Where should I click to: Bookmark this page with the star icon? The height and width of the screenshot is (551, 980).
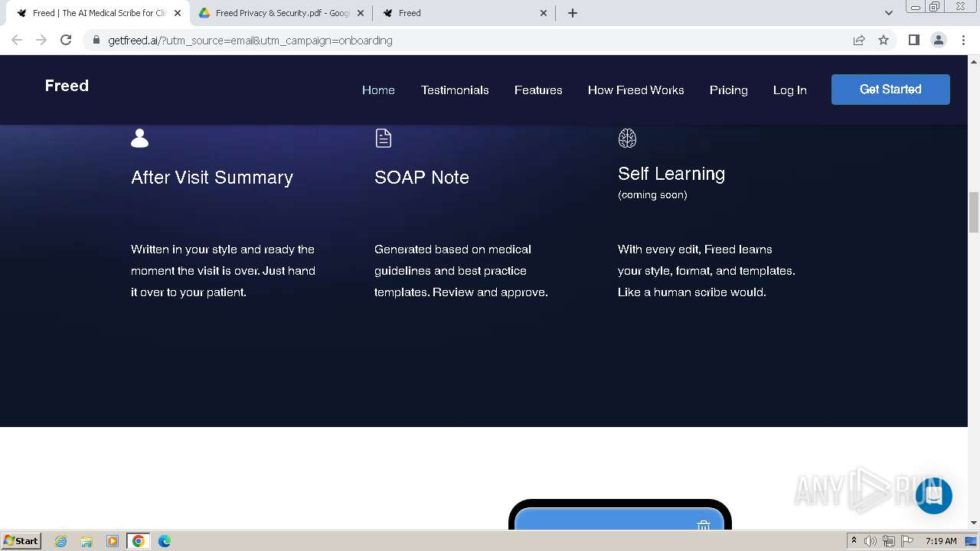[884, 41]
